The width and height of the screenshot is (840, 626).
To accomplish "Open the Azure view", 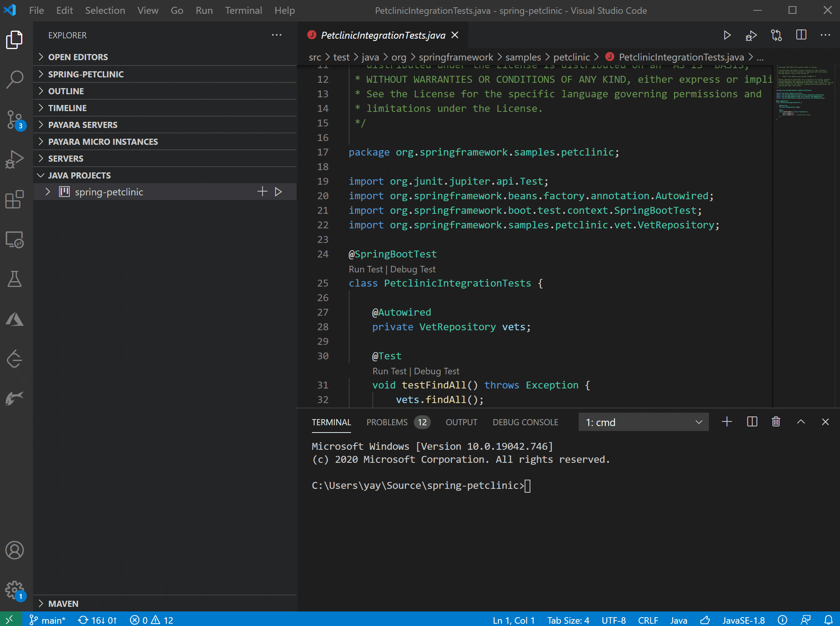I will (15, 319).
